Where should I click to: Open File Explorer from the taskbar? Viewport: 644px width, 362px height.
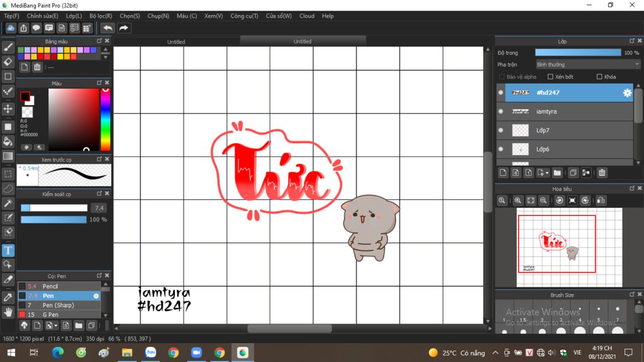point(127,353)
